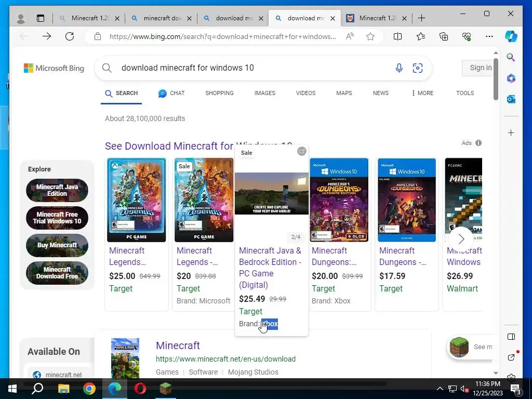Open the Windows Start menu
The height and width of the screenshot is (399, 532).
12,389
